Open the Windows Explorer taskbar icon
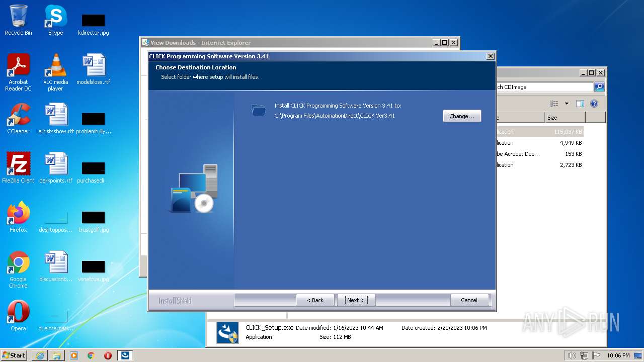The height and width of the screenshot is (362, 644). (57, 355)
